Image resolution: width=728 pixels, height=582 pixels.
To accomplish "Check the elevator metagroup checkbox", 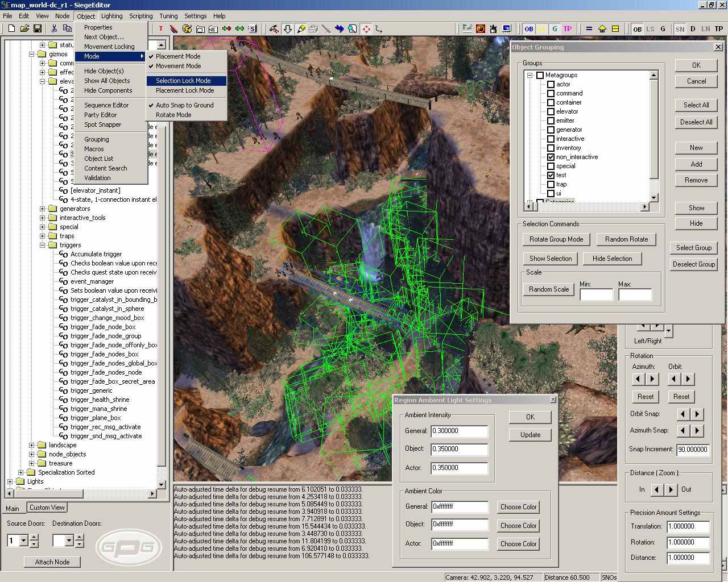I will click(551, 111).
